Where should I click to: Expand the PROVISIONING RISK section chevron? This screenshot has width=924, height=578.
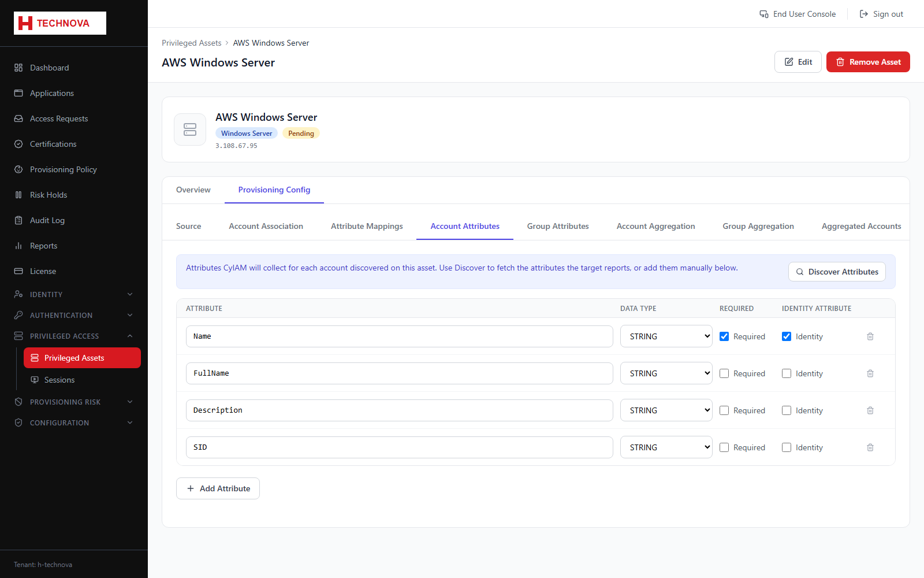(x=130, y=402)
